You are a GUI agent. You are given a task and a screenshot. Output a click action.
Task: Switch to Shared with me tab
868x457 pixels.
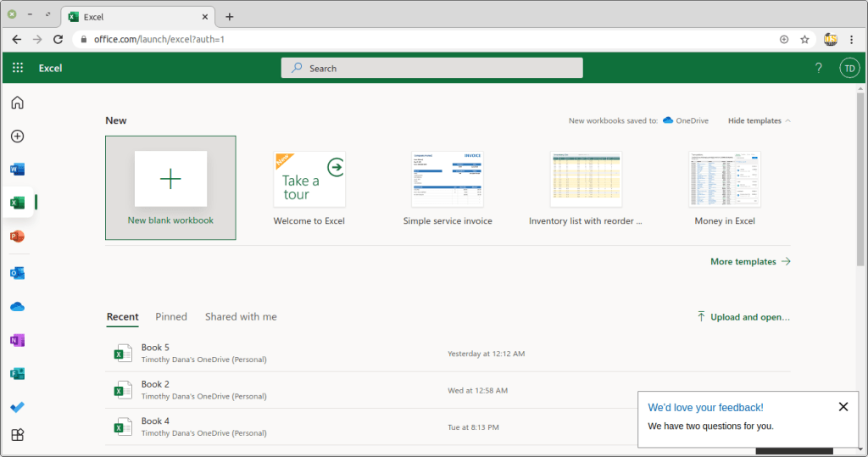coord(241,317)
